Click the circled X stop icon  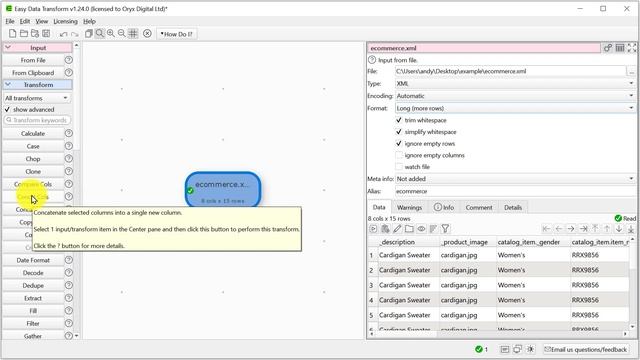(x=147, y=33)
